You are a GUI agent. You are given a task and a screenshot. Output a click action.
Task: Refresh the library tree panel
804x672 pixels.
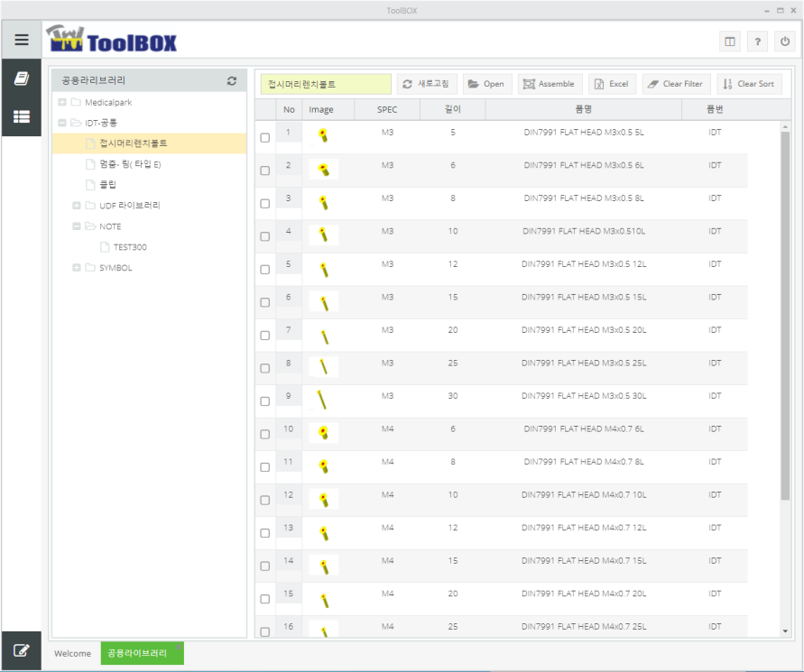click(232, 80)
